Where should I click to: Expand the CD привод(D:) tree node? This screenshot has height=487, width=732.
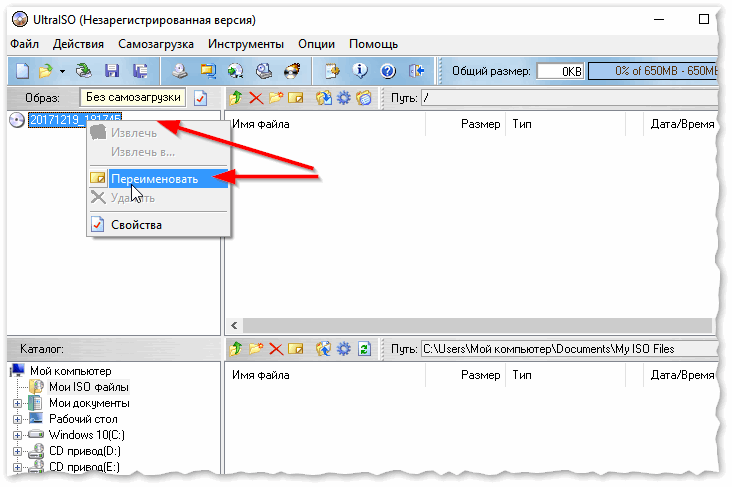(x=17, y=452)
